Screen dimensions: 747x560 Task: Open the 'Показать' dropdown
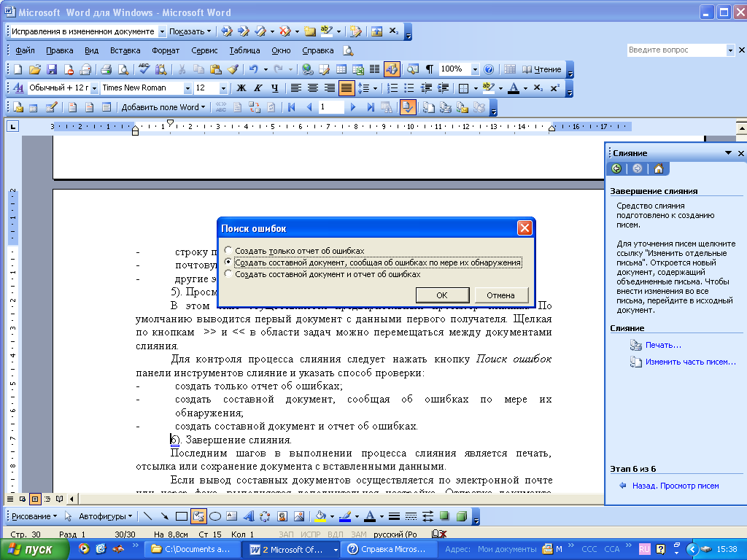pos(190,31)
